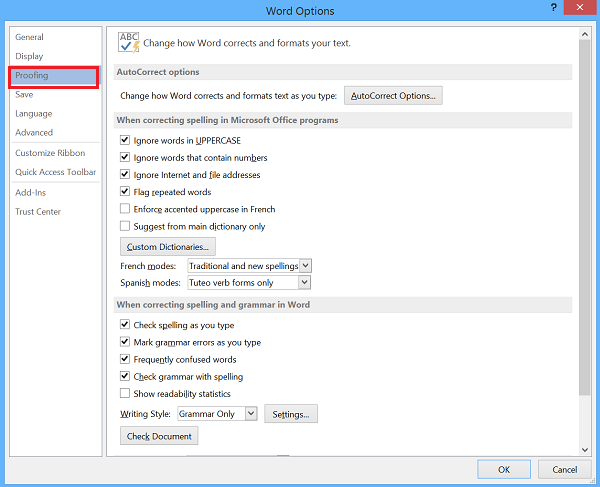Enable Suggest from main dictionary only
600x487 pixels.
click(125, 226)
